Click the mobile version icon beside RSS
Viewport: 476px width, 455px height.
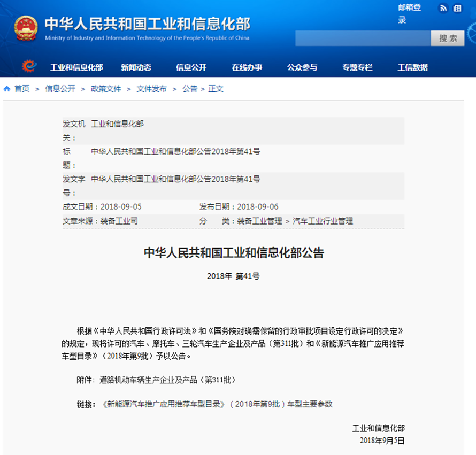pyautogui.click(x=457, y=8)
